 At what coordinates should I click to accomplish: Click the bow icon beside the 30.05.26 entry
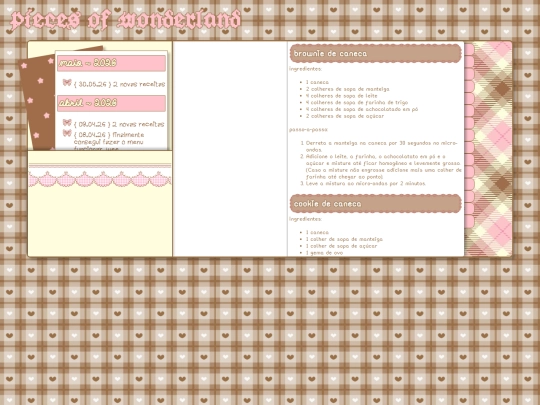[67, 83]
